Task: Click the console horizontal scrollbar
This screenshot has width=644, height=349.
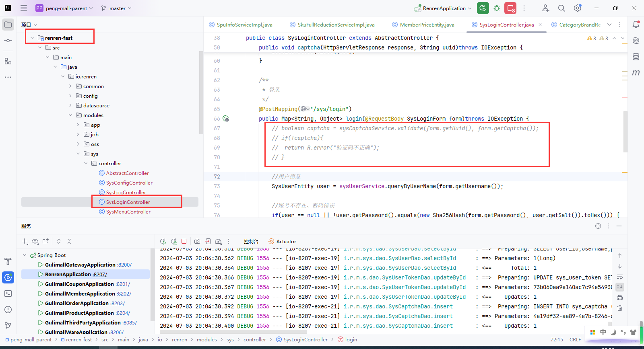Action: click(x=233, y=332)
